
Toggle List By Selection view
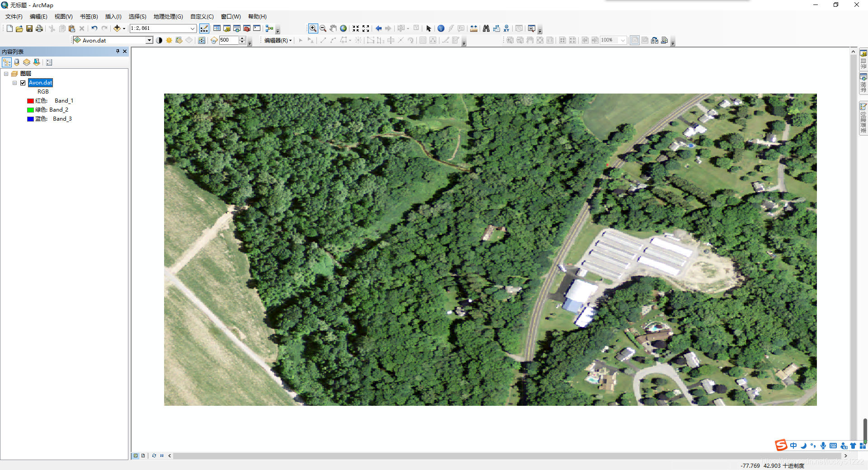(37, 62)
